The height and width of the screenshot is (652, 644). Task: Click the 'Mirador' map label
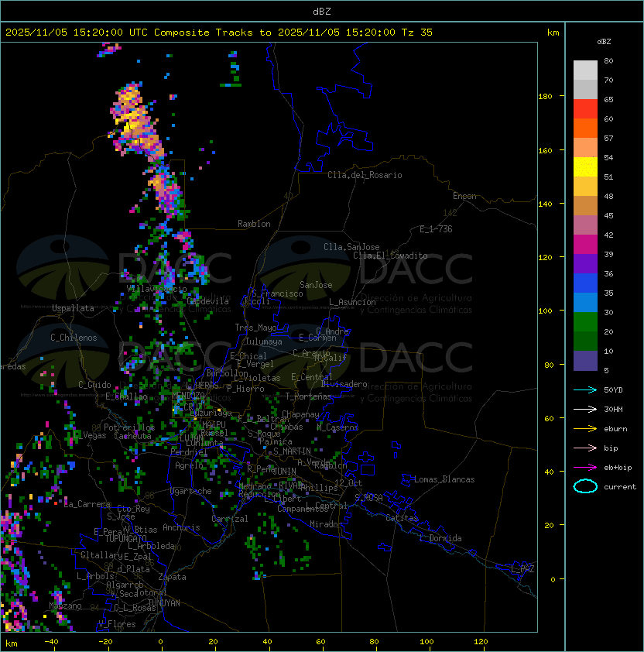(x=327, y=524)
